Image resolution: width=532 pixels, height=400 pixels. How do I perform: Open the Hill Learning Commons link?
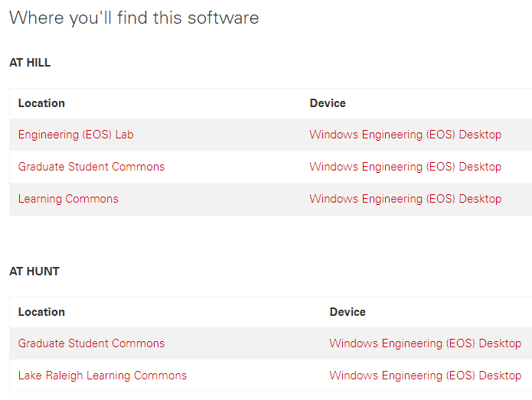68,199
